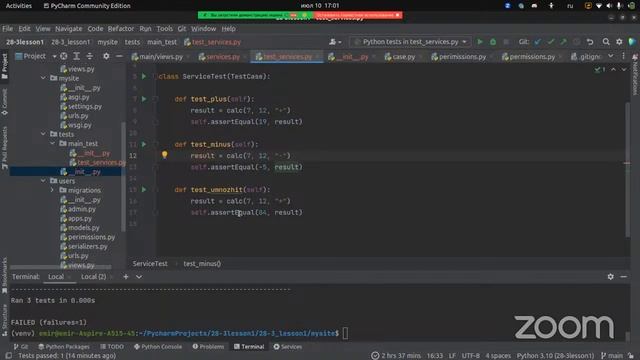This screenshot has height=360, width=640.
Task: Switch to Local (2) terminal tab
Action: (93, 277)
